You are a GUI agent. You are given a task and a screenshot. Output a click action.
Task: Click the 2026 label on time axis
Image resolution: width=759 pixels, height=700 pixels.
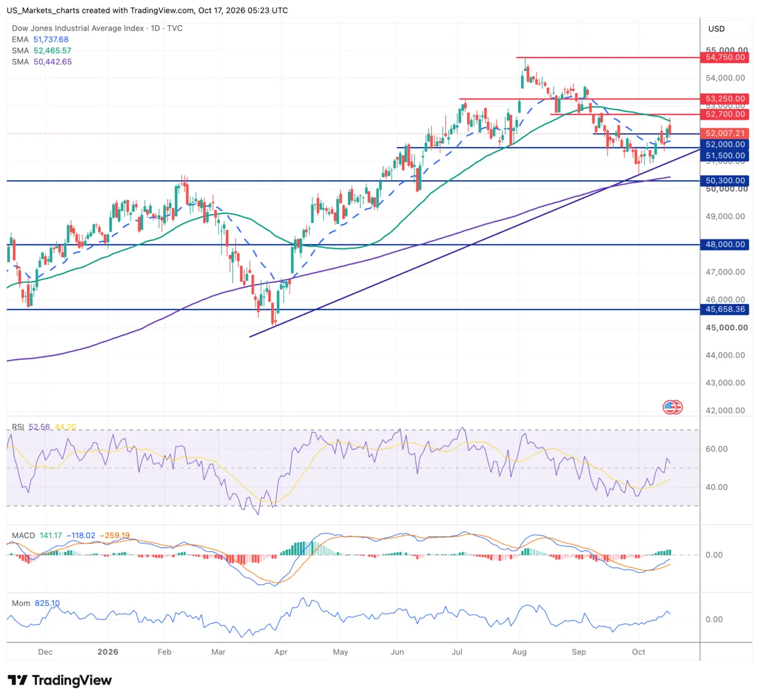tap(108, 651)
